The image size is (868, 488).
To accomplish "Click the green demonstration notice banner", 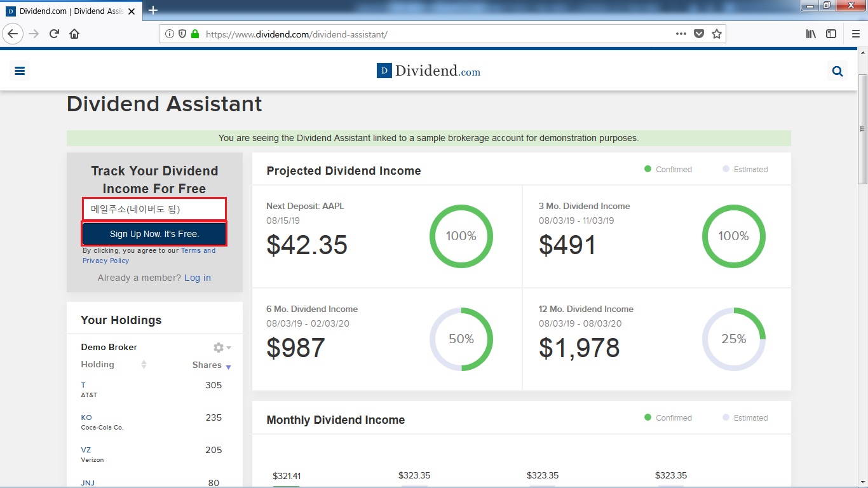I will 429,138.
